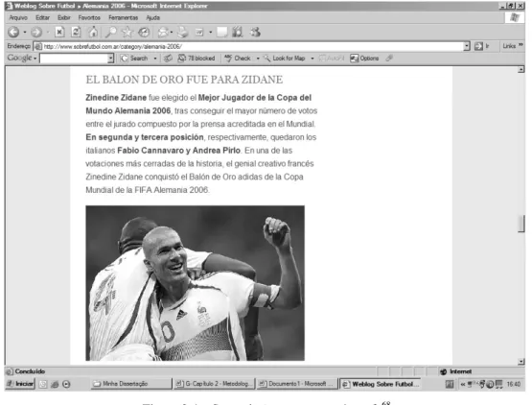This screenshot has width=532, height=405.
Task: Expand the address bar URL dropdown
Action: [x=467, y=46]
